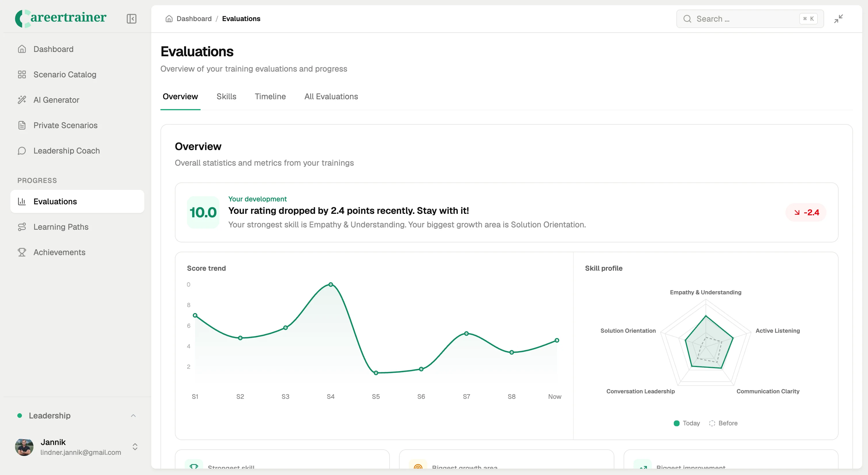This screenshot has width=868, height=475.
Task: Click the Now data point on score trend
Action: [x=557, y=341]
